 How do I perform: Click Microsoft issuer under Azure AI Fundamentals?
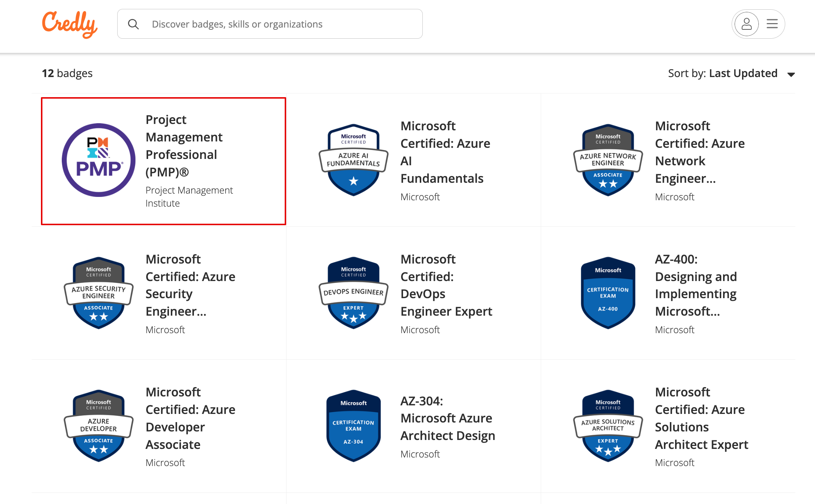pyautogui.click(x=420, y=197)
